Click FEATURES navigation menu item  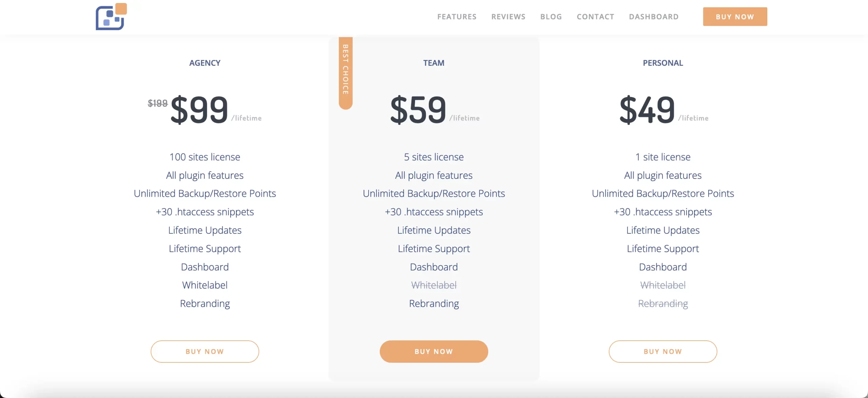pyautogui.click(x=457, y=17)
